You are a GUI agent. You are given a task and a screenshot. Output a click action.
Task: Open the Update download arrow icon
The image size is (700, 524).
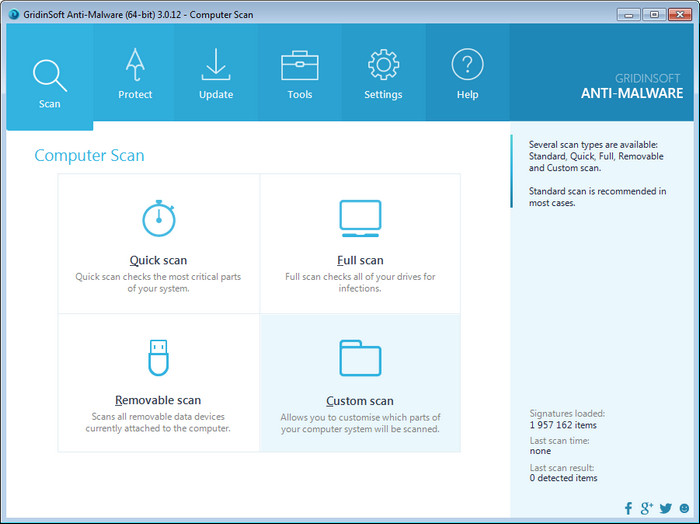[x=216, y=64]
